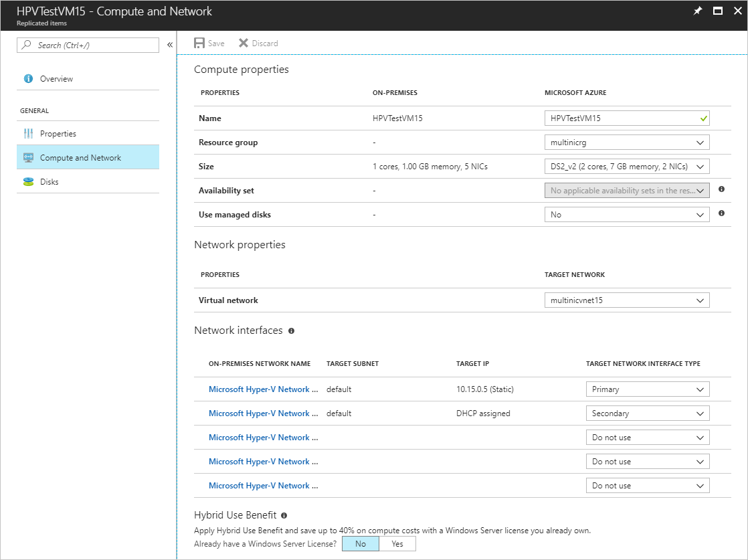Select No for Windows Server License
The height and width of the screenshot is (560, 748).
361,544
